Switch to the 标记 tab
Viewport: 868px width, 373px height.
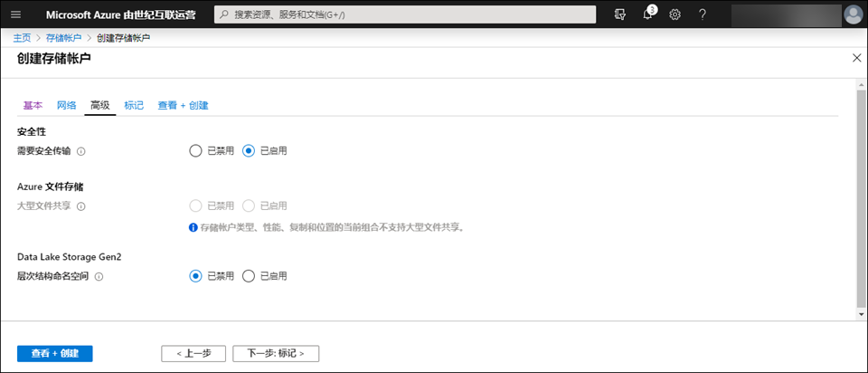pos(134,105)
